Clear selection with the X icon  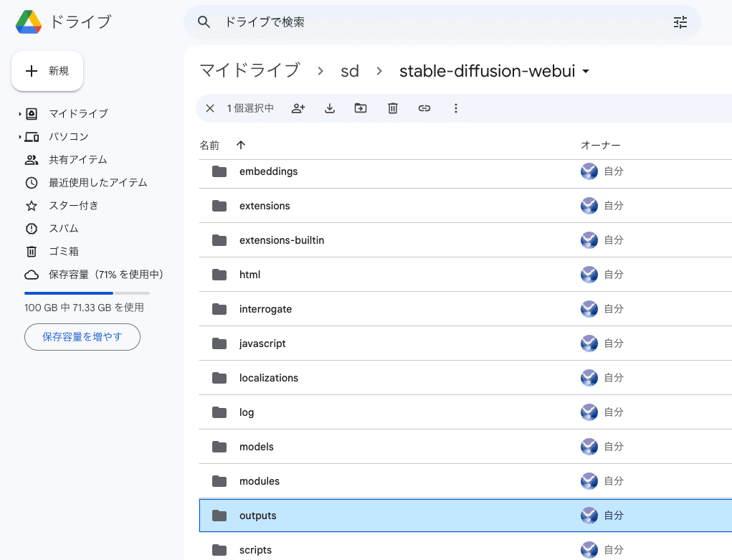tap(210, 108)
